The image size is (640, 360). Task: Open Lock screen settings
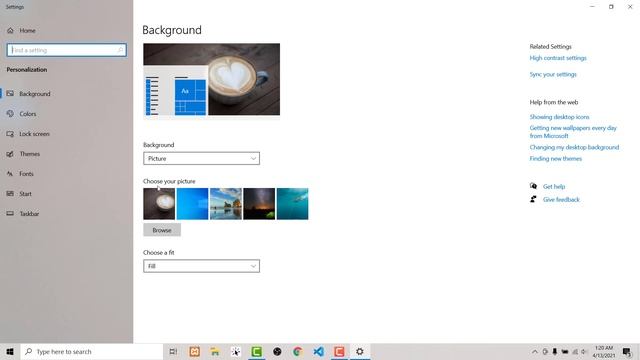point(28,134)
